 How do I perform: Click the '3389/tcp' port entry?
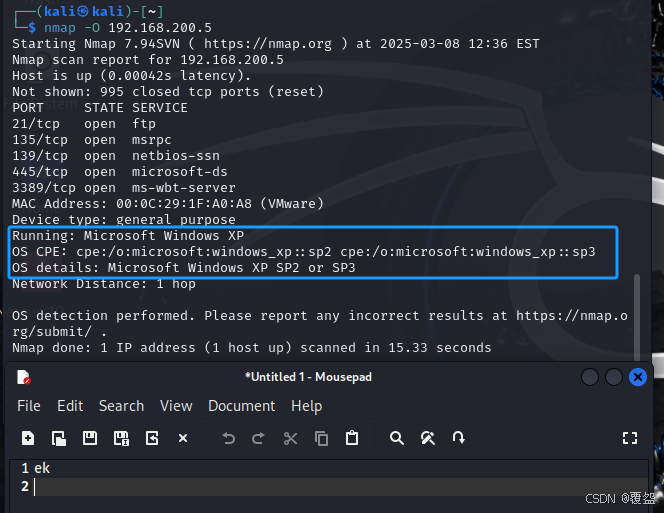click(44, 188)
